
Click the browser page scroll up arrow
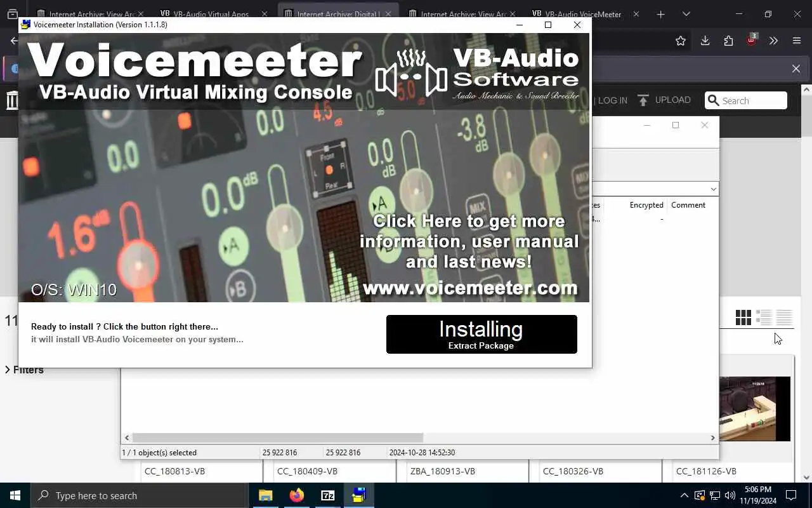pos(806,90)
